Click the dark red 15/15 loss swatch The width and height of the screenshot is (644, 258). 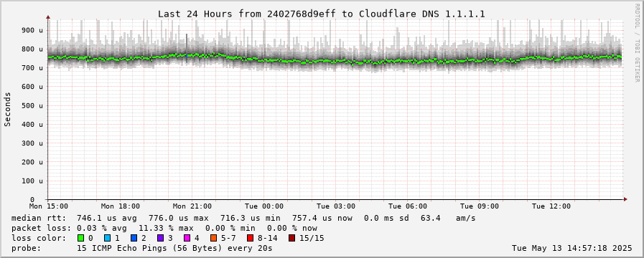point(291,238)
